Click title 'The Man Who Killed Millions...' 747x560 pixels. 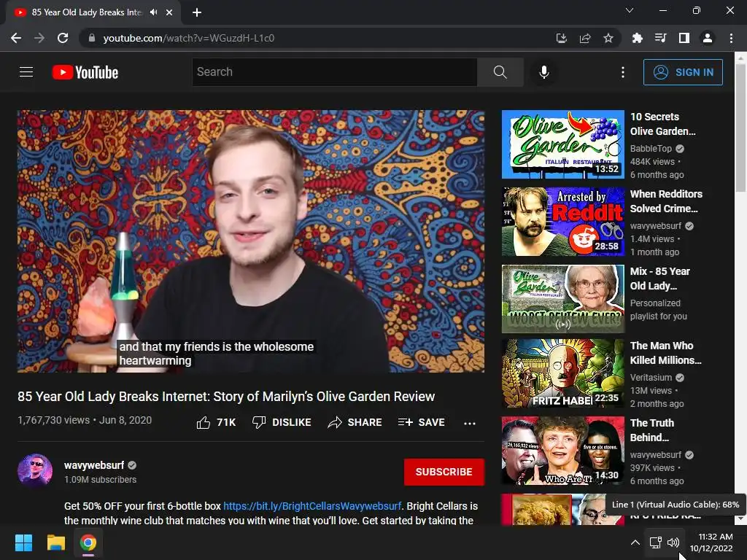coord(665,353)
